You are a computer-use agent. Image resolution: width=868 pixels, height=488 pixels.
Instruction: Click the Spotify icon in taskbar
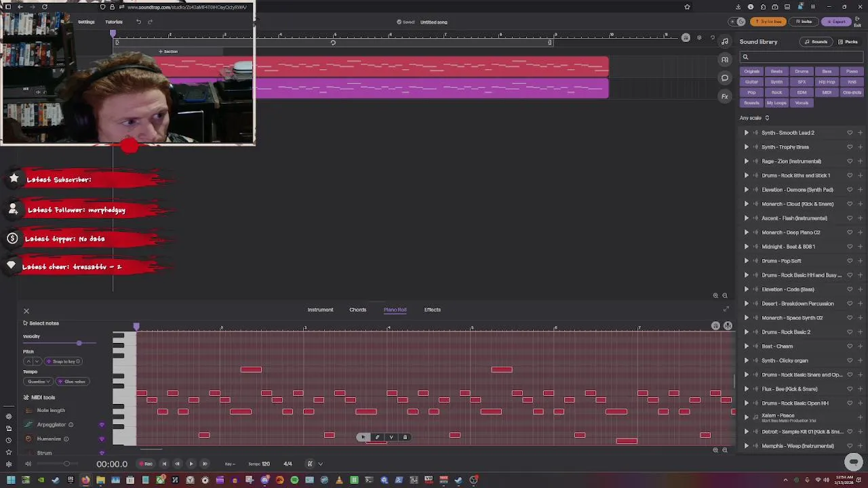pyautogui.click(x=294, y=480)
